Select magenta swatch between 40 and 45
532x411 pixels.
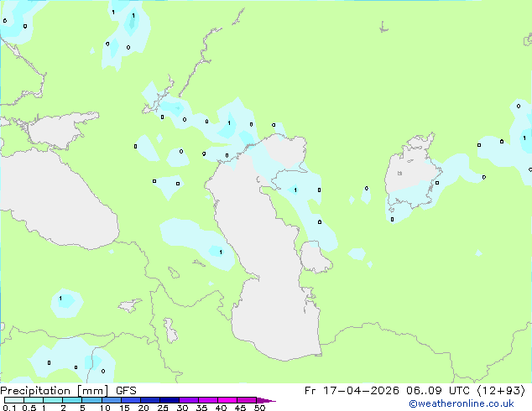tap(227, 400)
